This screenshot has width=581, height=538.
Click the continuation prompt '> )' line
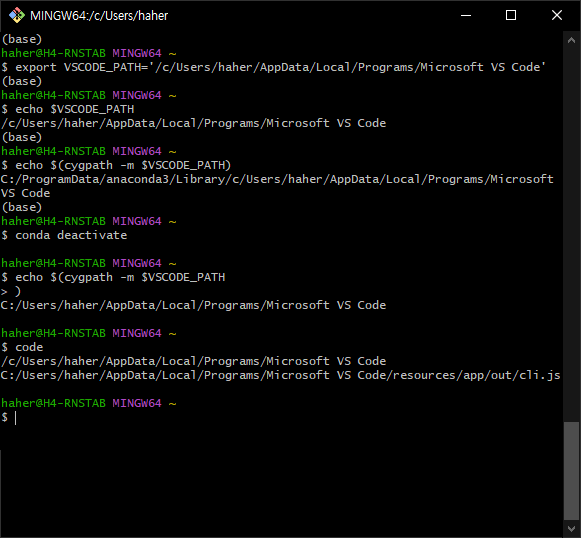[11, 292]
